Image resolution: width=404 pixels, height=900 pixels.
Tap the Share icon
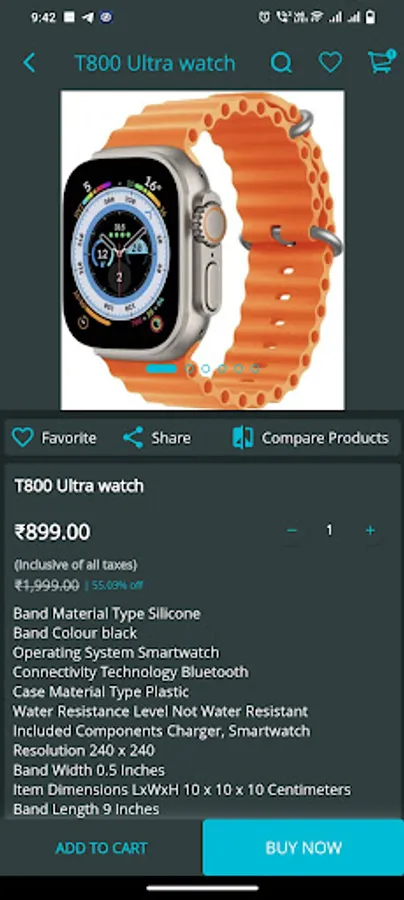[x=133, y=438]
